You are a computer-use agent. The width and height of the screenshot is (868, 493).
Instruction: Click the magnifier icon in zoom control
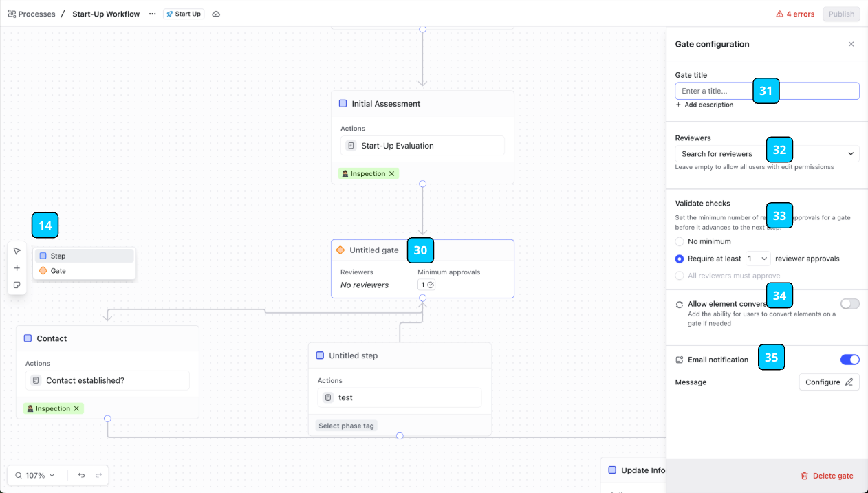tap(19, 475)
